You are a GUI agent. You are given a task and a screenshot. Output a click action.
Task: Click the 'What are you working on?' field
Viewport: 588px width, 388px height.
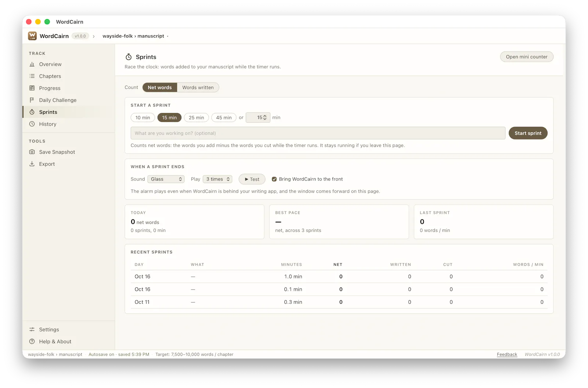point(318,133)
